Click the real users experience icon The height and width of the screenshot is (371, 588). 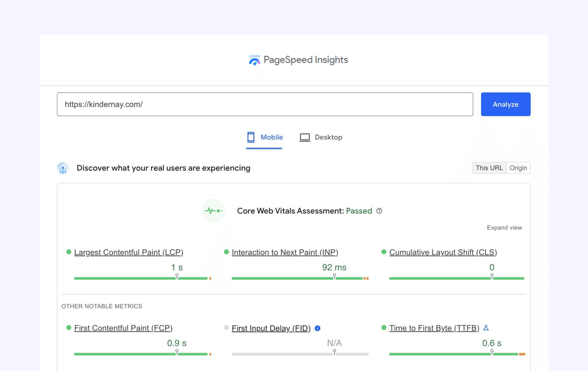[63, 168]
